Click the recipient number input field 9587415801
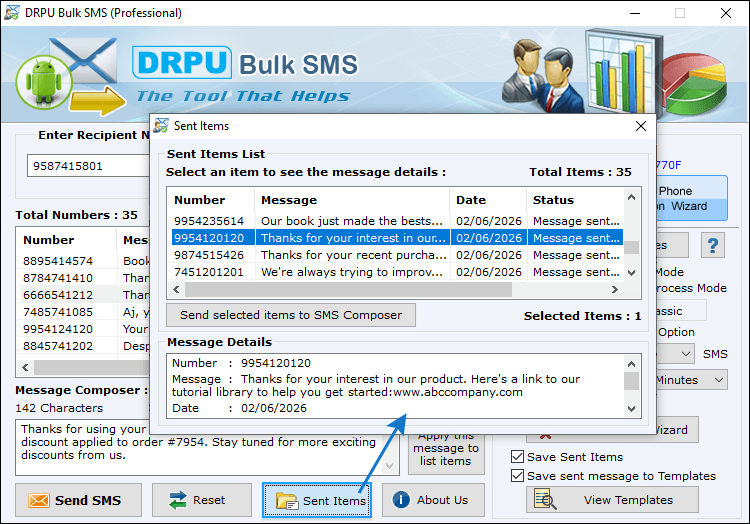This screenshot has width=750, height=524. tap(89, 166)
